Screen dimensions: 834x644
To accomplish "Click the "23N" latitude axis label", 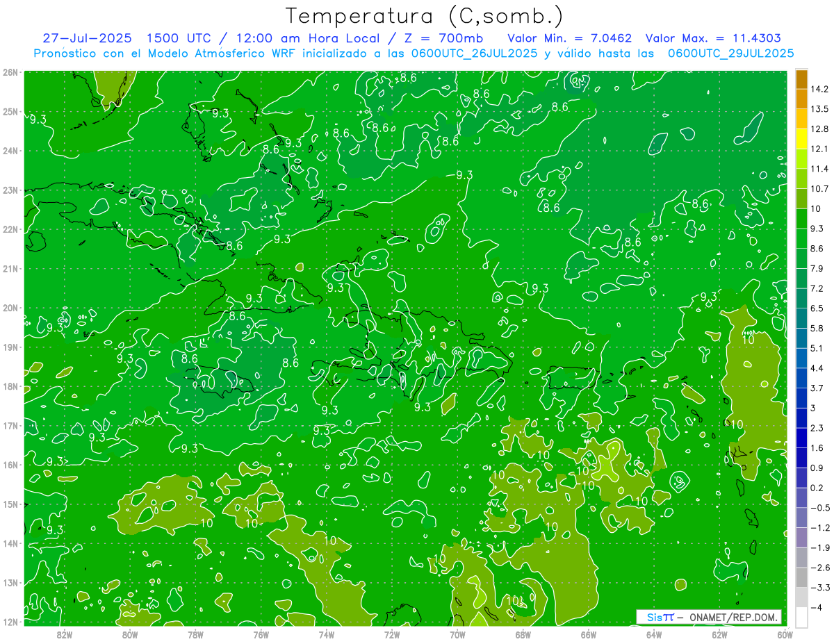I will coord(10,190).
